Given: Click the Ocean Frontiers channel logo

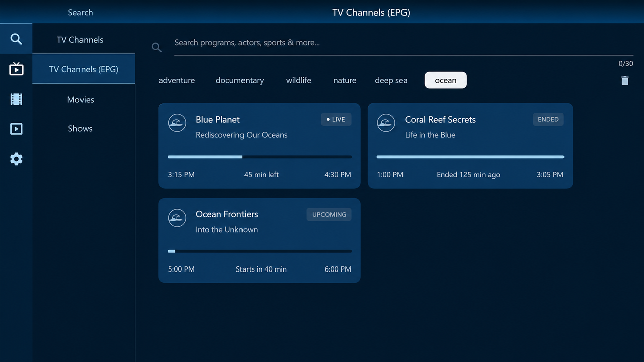Looking at the screenshot, I should click(x=177, y=217).
